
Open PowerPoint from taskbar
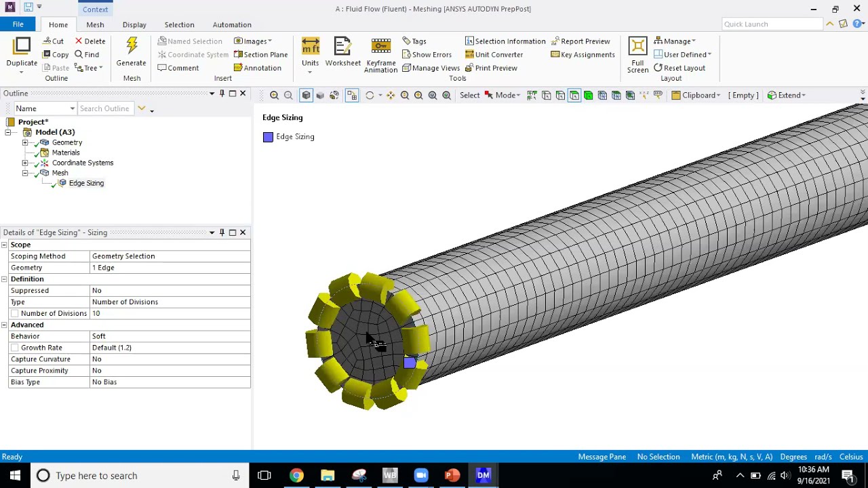click(452, 476)
